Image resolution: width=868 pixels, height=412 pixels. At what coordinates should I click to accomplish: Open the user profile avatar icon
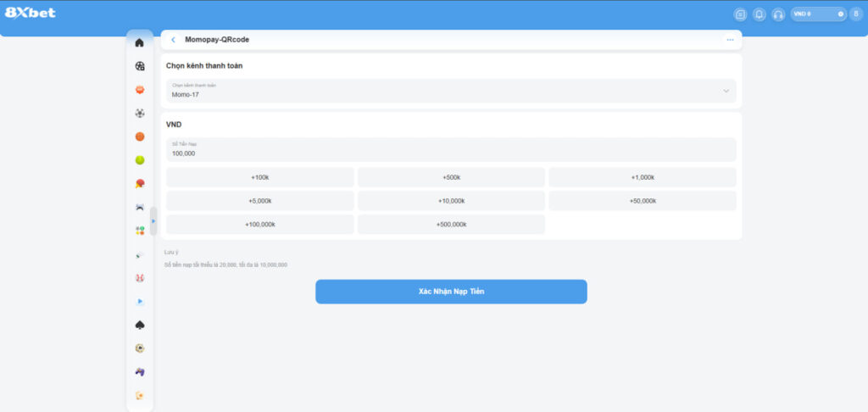856,14
